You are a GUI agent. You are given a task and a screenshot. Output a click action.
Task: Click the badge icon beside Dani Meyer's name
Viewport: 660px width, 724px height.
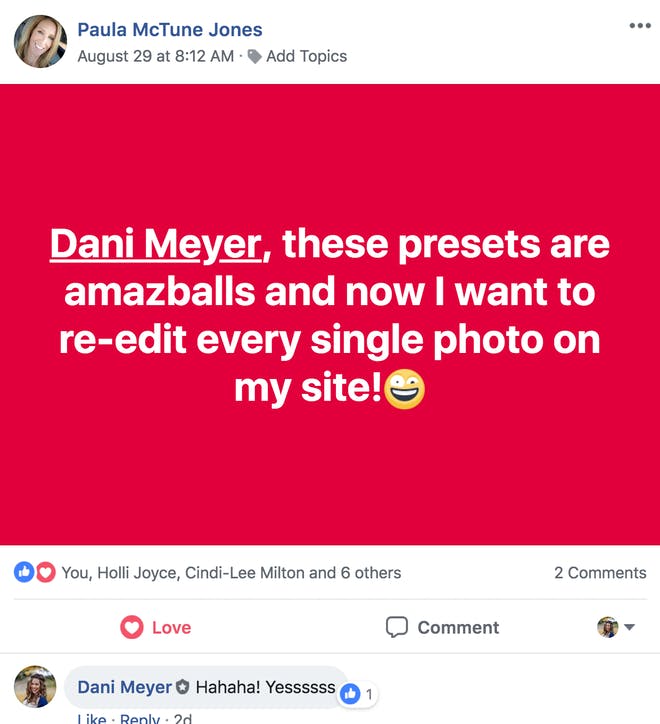tap(183, 687)
